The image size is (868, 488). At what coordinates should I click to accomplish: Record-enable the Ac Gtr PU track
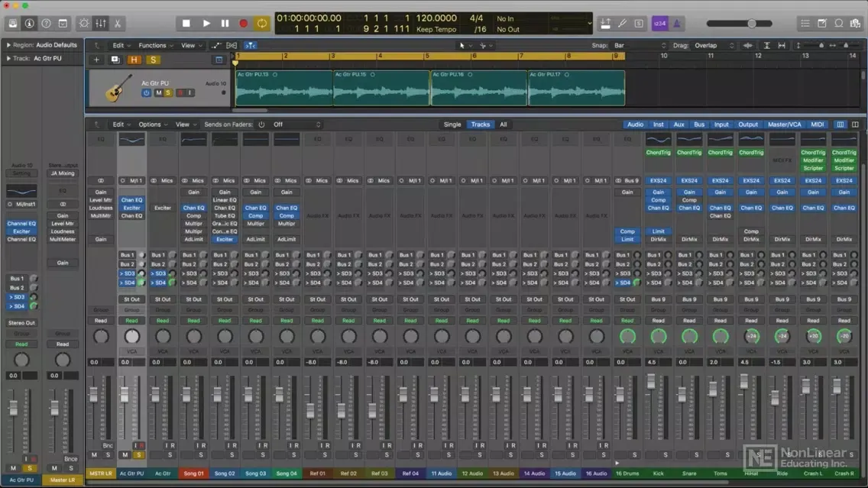pyautogui.click(x=180, y=93)
